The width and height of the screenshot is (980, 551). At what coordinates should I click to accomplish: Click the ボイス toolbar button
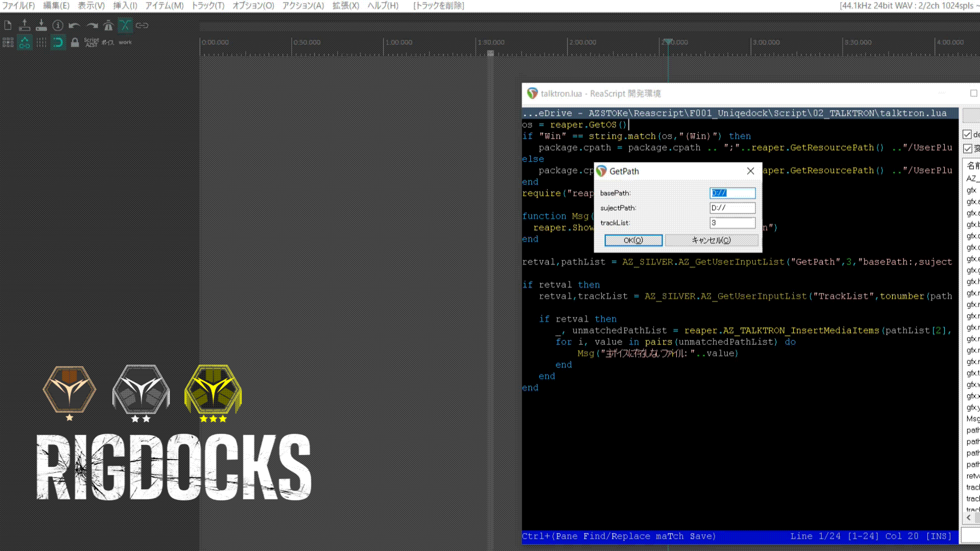click(108, 42)
